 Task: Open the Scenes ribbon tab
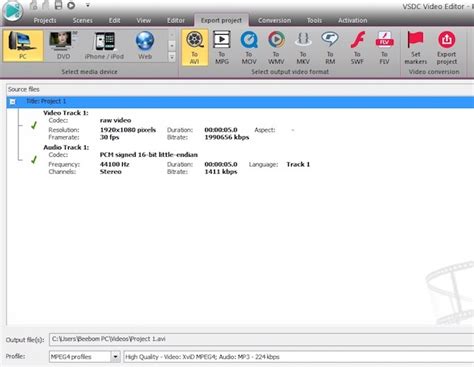83,20
